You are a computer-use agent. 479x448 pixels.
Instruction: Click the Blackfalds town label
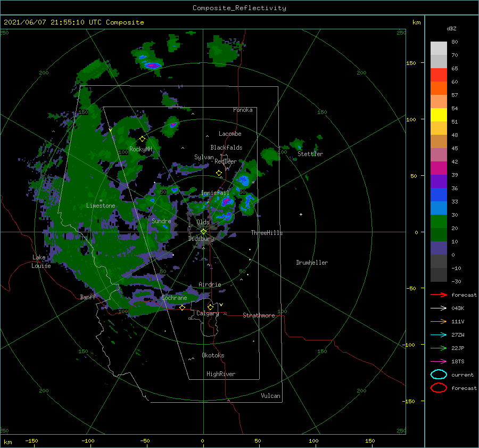tap(226, 148)
